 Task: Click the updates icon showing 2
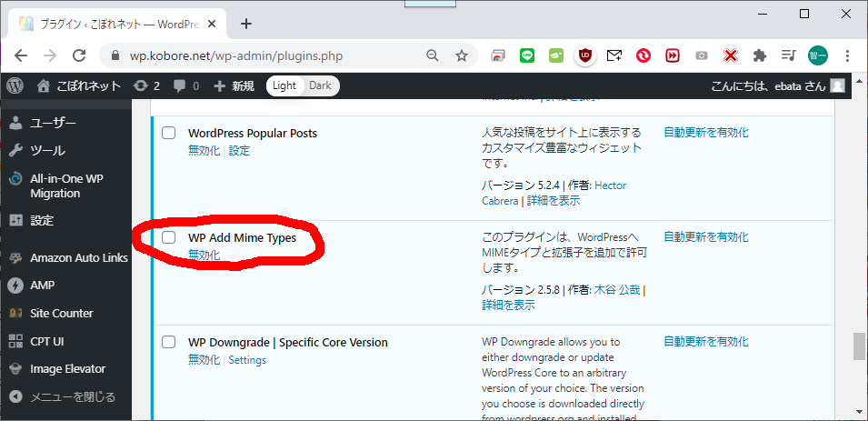click(x=145, y=85)
